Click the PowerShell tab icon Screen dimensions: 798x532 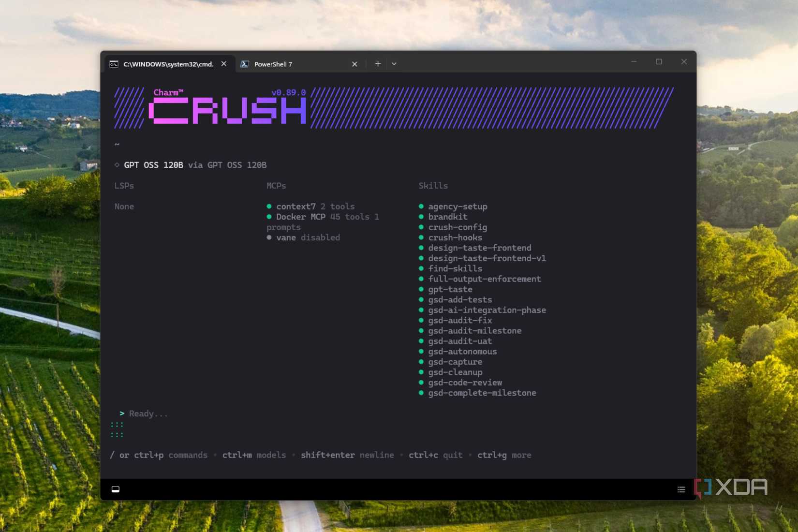point(245,64)
